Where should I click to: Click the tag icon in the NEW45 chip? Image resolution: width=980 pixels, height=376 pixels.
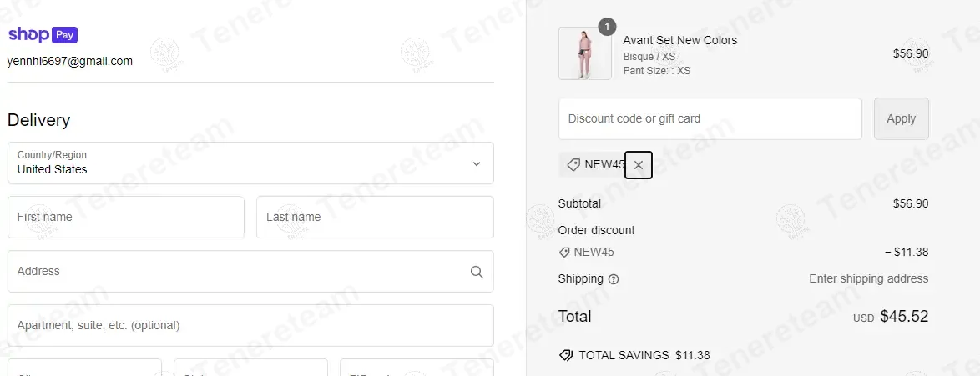(x=573, y=165)
